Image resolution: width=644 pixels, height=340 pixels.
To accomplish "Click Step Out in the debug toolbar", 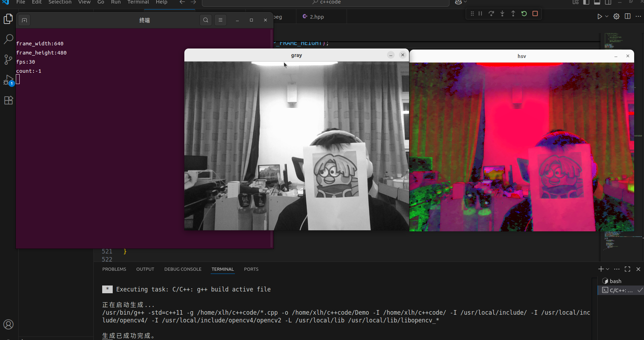I will tap(513, 14).
